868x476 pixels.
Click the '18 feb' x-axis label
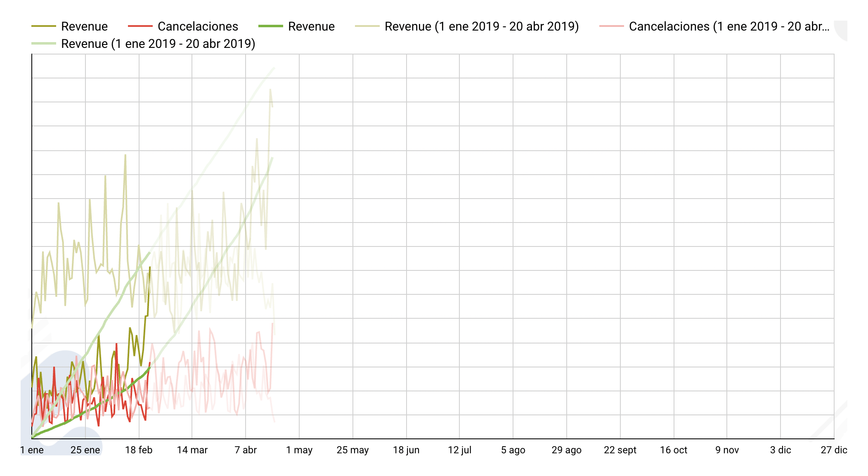tap(139, 450)
